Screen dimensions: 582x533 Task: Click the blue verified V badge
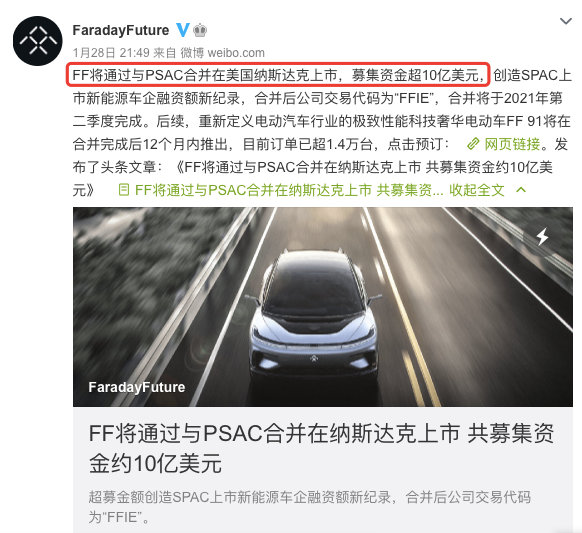[x=183, y=30]
